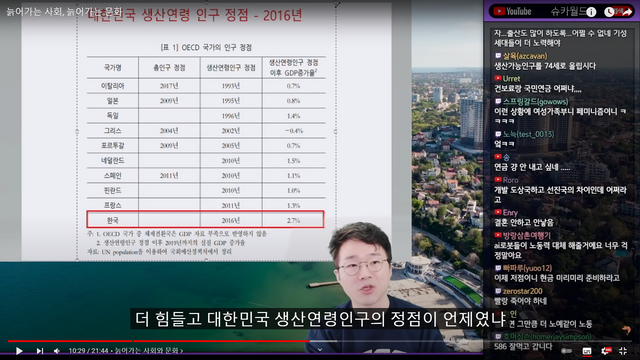640x360 pixels.
Task: Add video to Watch later
Action: pyautogui.click(x=609, y=12)
